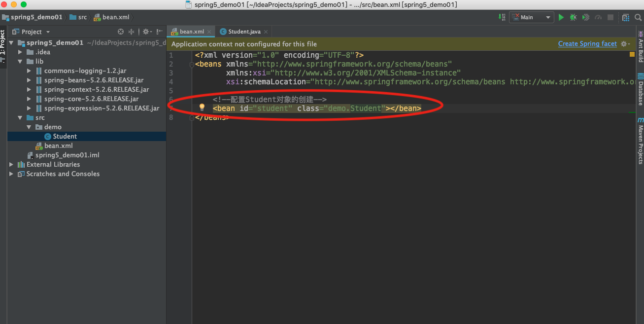This screenshot has width=644, height=324.
Task: Click the Stop process icon
Action: [x=610, y=17]
